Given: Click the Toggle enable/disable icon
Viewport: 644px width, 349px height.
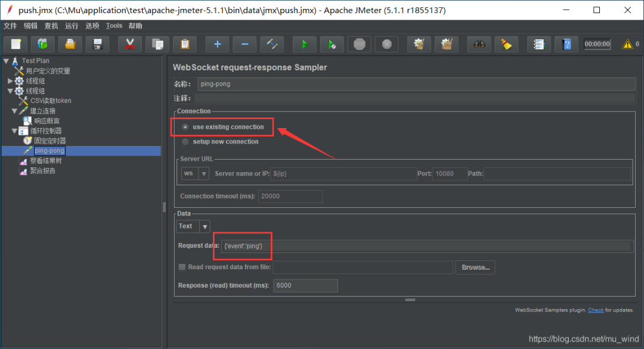Looking at the screenshot, I should (272, 44).
